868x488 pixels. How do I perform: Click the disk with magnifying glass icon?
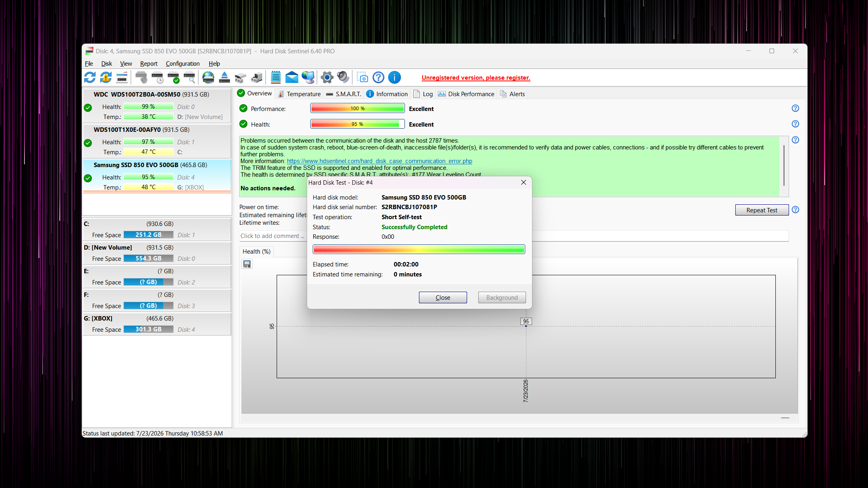189,77
